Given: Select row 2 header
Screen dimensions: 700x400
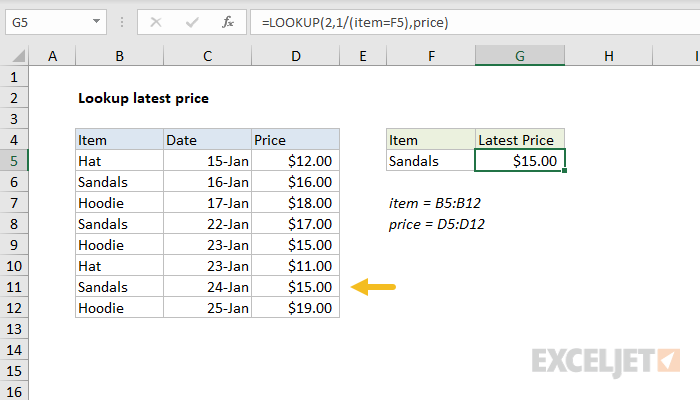Looking at the screenshot, I should click(x=14, y=98).
